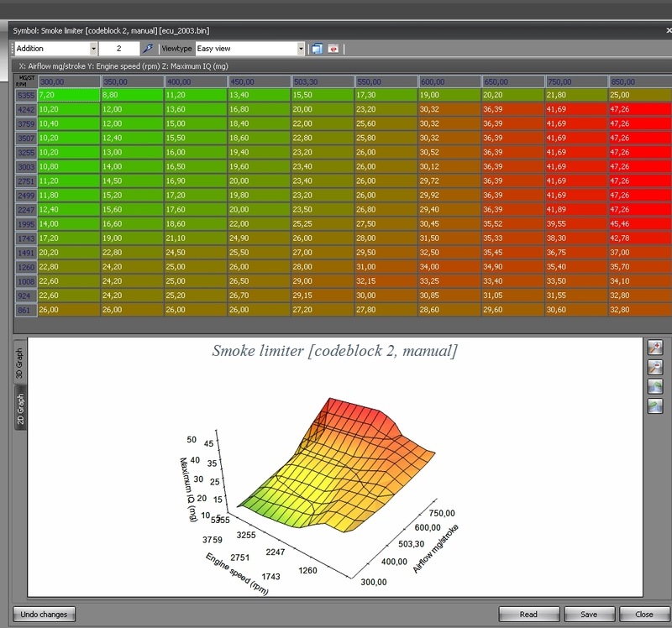
Task: Select the 5355 rpm row header
Action: [24, 97]
